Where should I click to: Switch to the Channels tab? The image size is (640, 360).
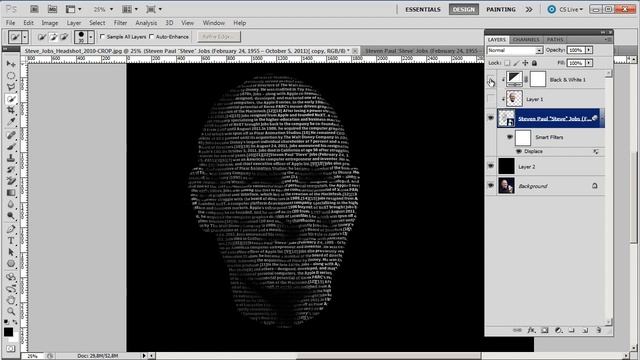[526, 40]
